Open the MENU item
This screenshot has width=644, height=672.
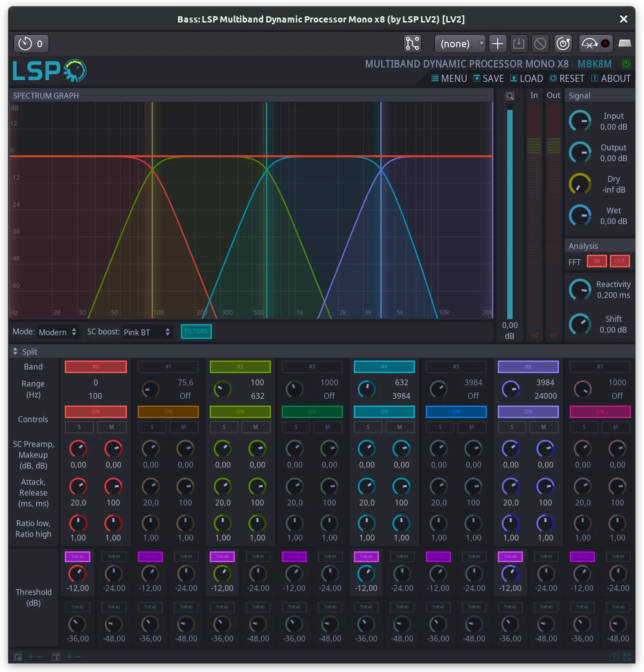coord(449,78)
